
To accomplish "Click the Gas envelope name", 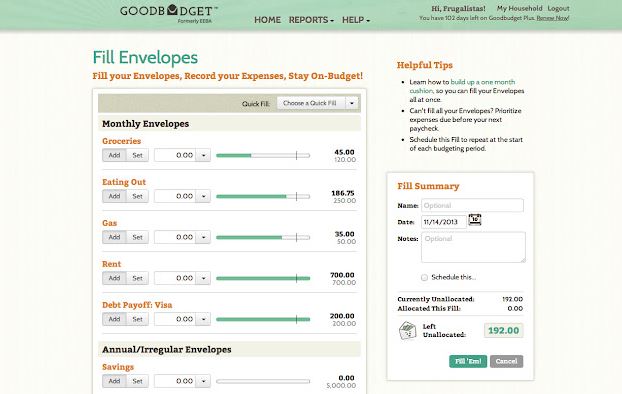I will [109, 223].
